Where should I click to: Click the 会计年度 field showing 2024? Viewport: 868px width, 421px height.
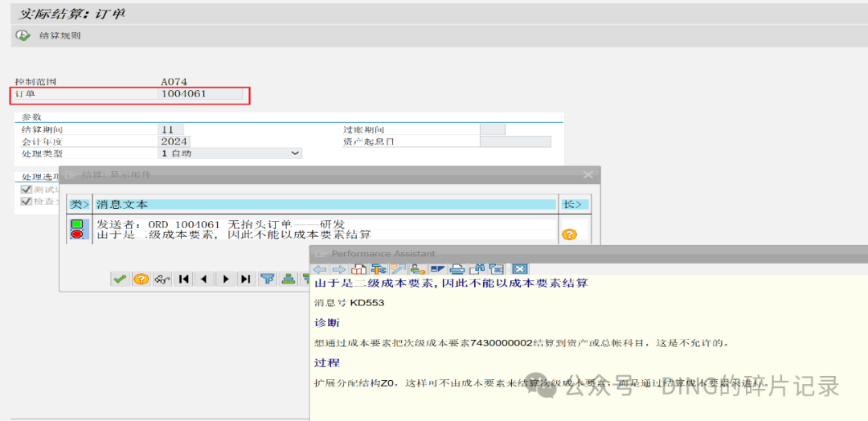174,141
